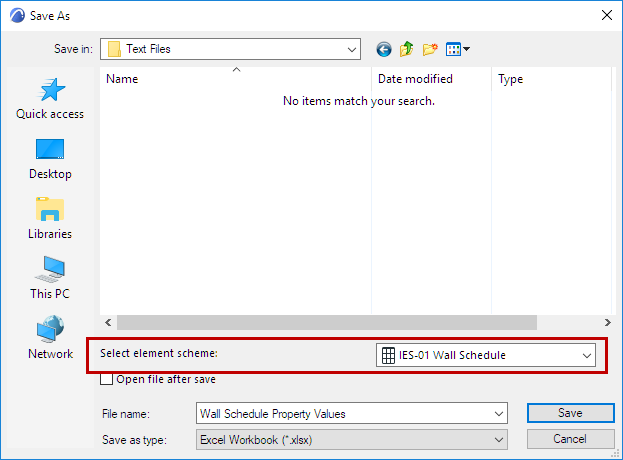Viewport: 623px width, 460px height.
Task: Create a new folder
Action: [431, 48]
